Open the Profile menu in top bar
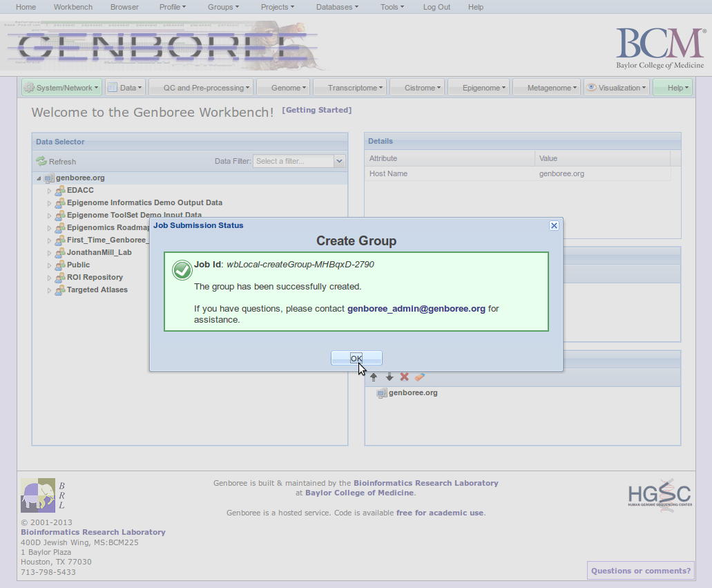 pyautogui.click(x=172, y=7)
